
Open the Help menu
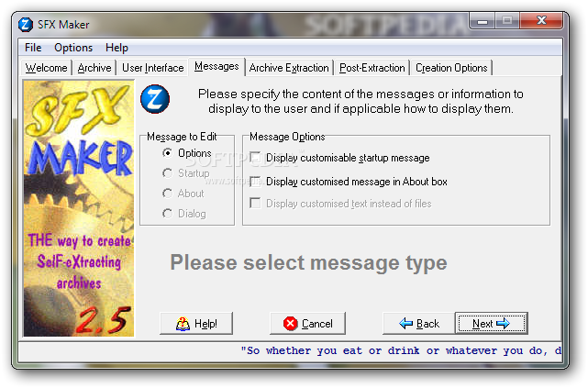click(116, 48)
